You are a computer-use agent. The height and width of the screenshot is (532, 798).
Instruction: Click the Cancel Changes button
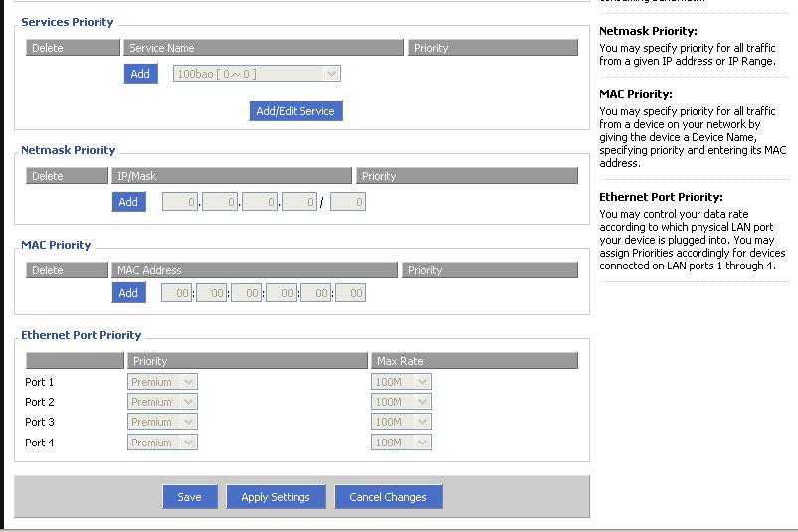pos(388,497)
